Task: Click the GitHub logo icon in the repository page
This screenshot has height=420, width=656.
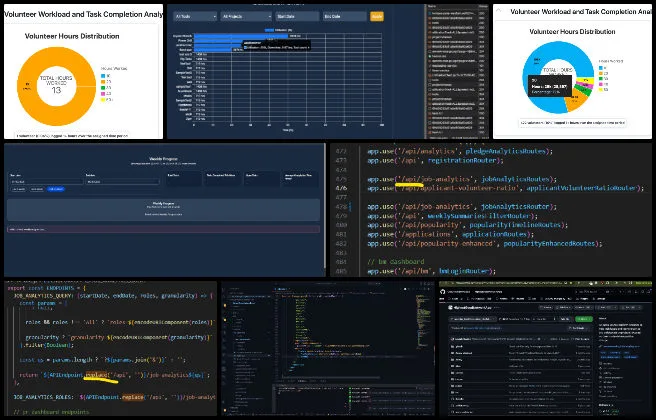Action: tap(442, 292)
